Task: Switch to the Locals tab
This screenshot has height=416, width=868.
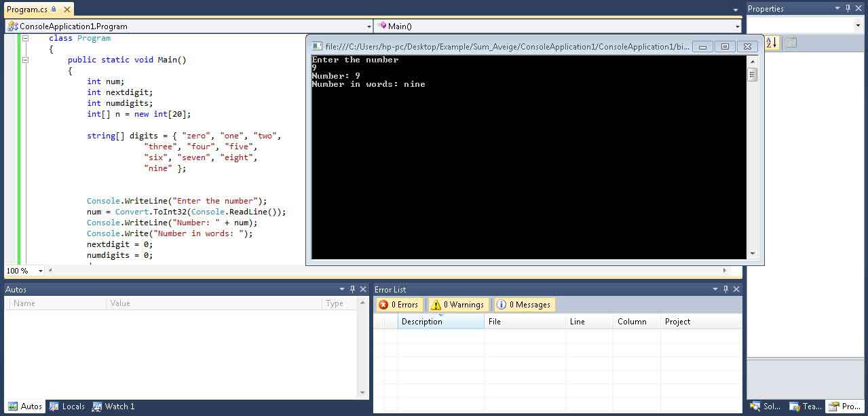Action: click(67, 406)
